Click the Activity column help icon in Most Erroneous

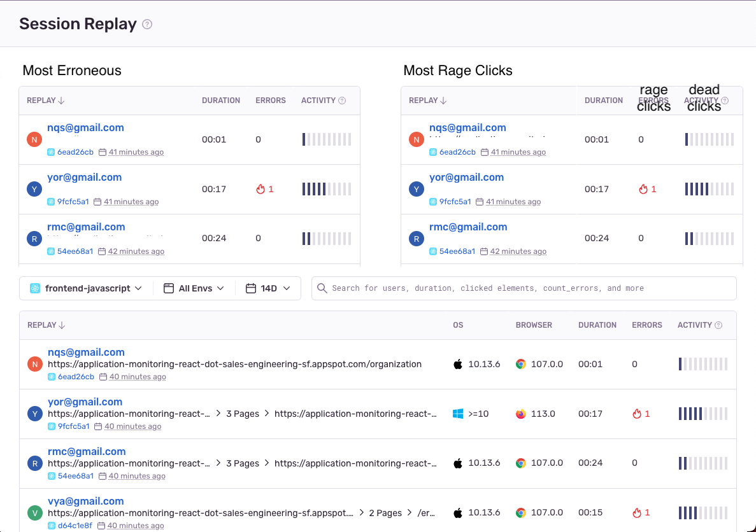pos(342,100)
